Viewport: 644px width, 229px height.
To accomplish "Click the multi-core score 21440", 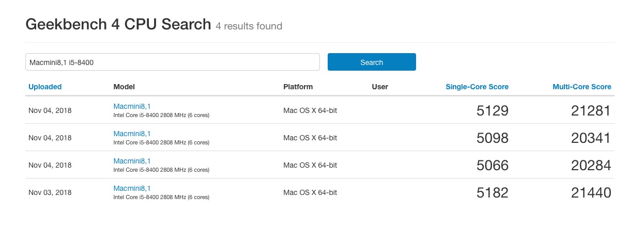I will click(591, 192).
